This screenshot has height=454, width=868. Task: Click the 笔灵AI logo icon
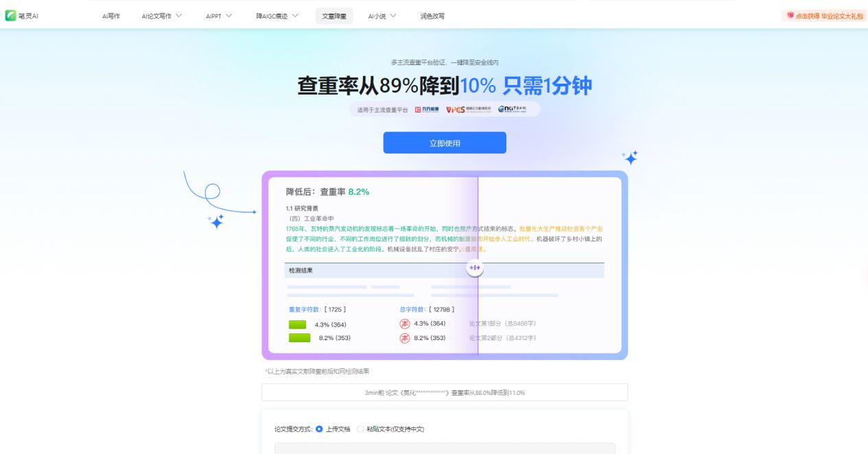coord(10,16)
